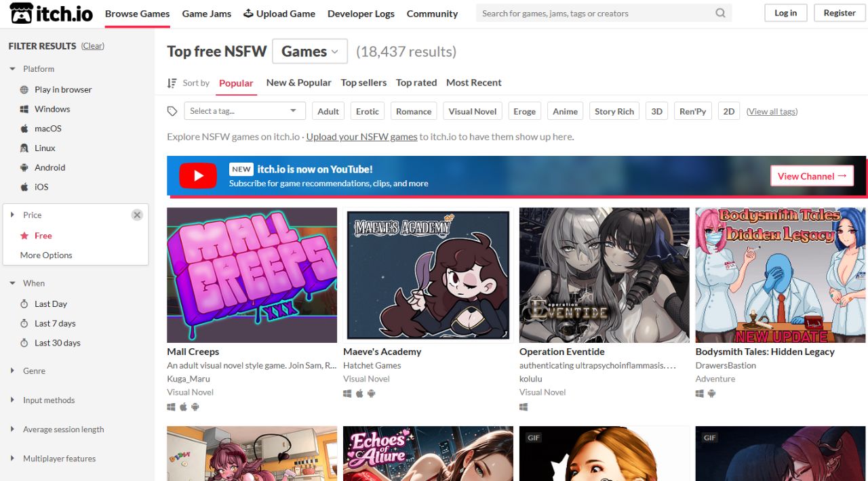Open More Options under Price
The width and height of the screenshot is (868, 481).
coord(46,255)
